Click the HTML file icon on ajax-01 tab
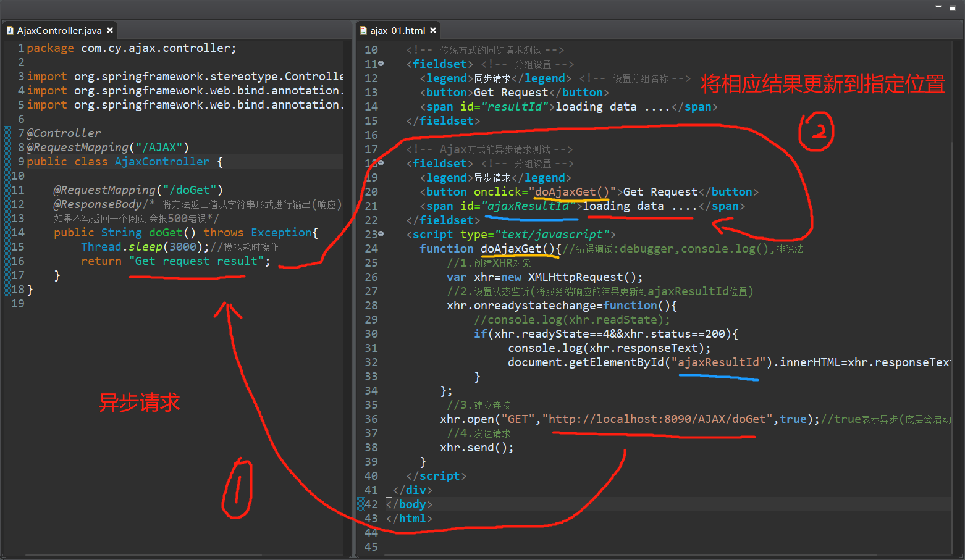Viewport: 965px width, 560px height. point(364,30)
